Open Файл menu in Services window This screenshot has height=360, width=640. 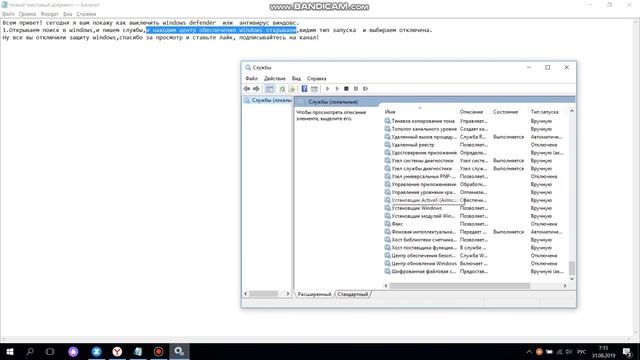click(x=251, y=78)
